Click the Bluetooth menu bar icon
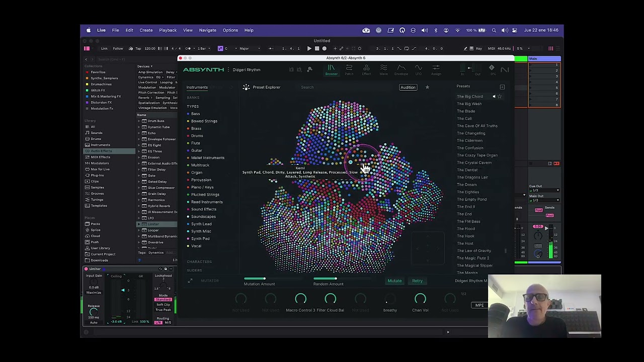 coord(436,30)
